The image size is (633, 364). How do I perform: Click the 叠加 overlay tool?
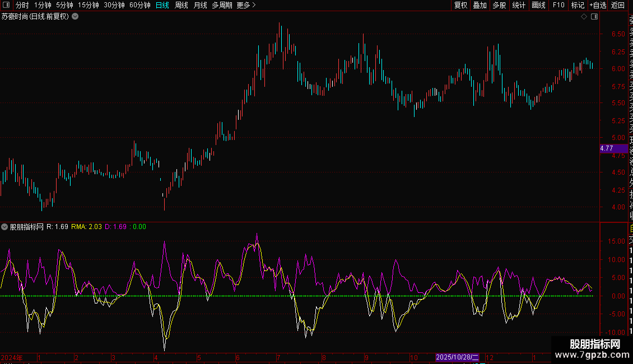480,5
